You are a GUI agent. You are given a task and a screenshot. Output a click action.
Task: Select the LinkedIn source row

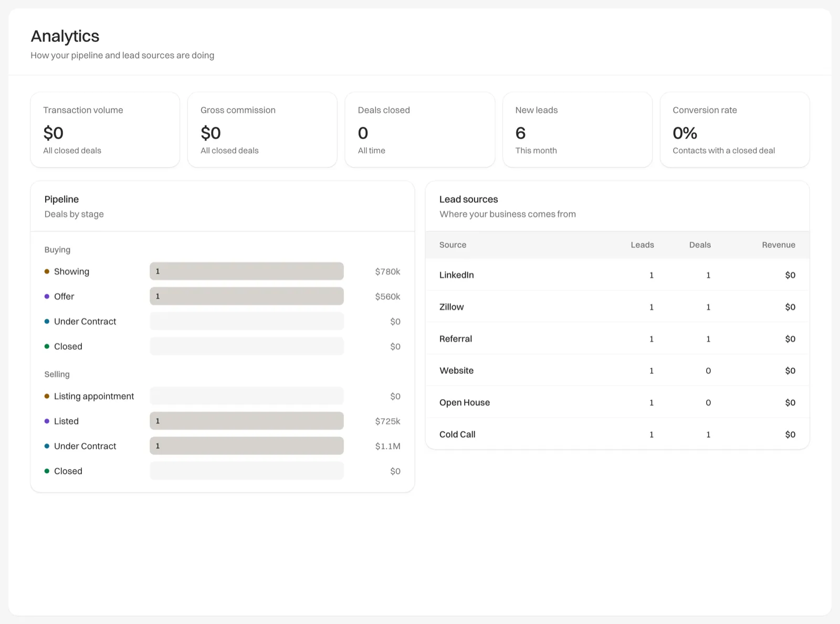[x=617, y=275]
